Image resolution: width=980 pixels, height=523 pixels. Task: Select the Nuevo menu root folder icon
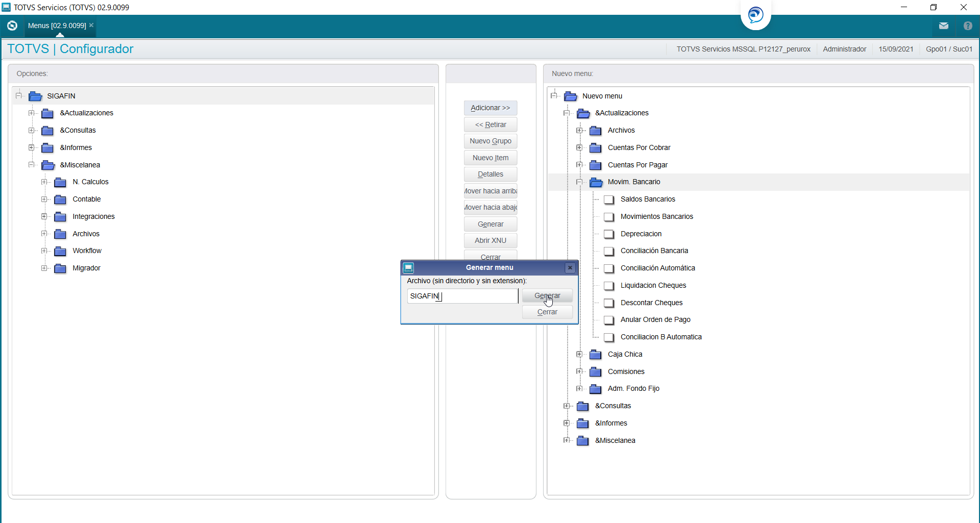point(571,96)
